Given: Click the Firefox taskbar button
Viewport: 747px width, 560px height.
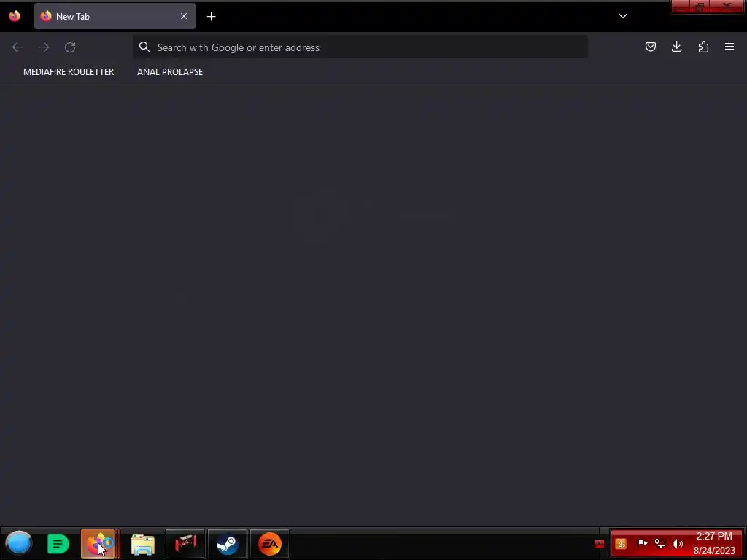Looking at the screenshot, I should [100, 544].
